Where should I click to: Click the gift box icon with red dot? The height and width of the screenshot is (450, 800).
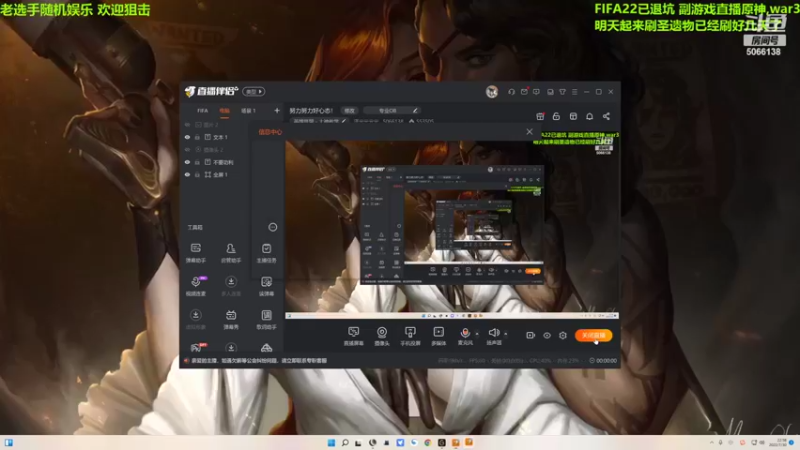(x=540, y=116)
